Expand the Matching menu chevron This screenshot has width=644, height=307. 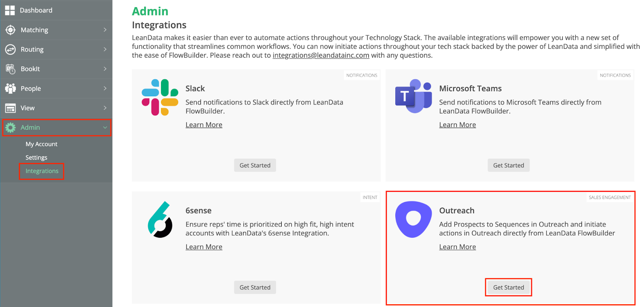pos(105,30)
